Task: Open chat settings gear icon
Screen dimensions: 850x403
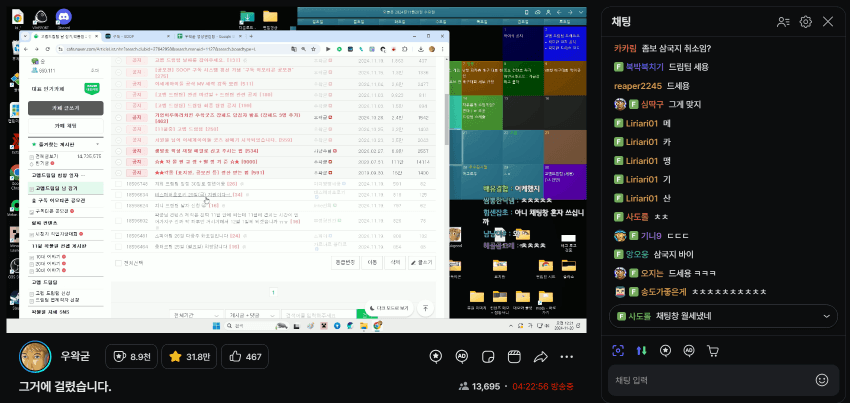Action: [x=805, y=21]
